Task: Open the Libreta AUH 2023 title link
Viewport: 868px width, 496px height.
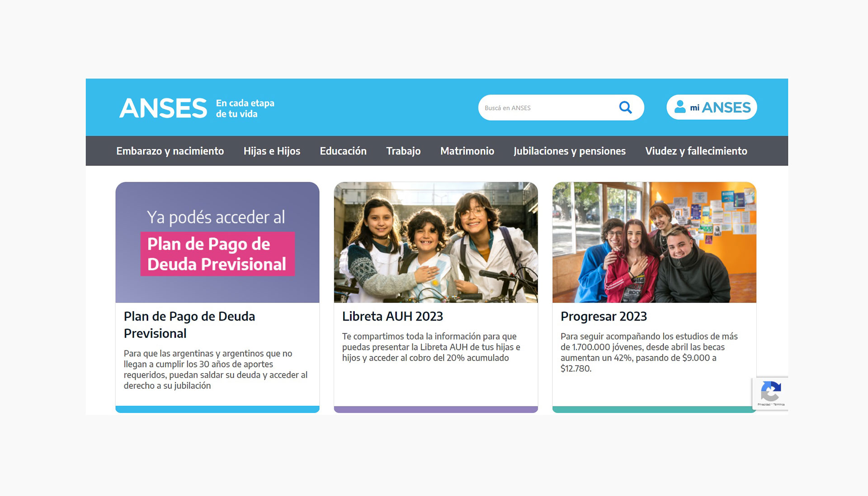Action: pos(392,316)
